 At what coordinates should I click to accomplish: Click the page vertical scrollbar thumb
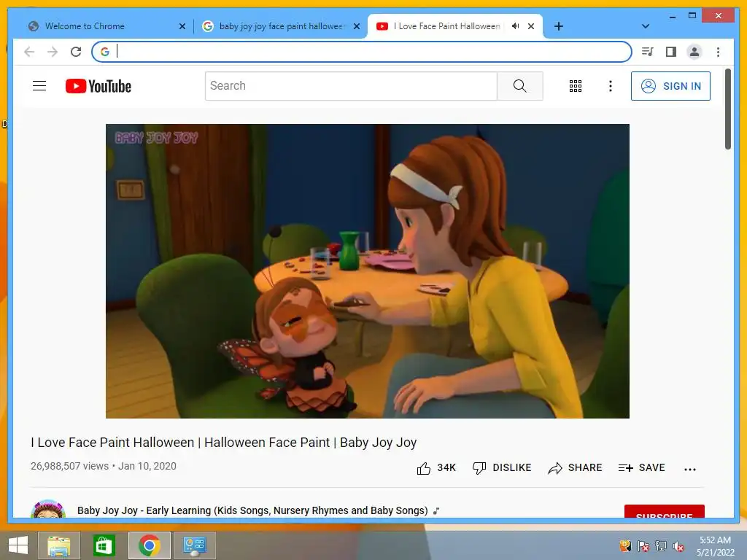[x=728, y=109]
